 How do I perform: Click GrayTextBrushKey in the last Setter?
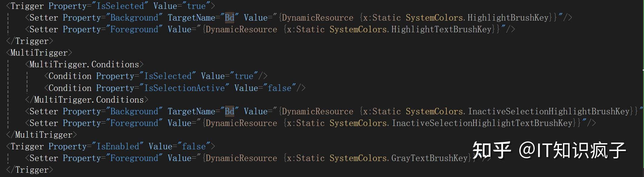(429, 158)
